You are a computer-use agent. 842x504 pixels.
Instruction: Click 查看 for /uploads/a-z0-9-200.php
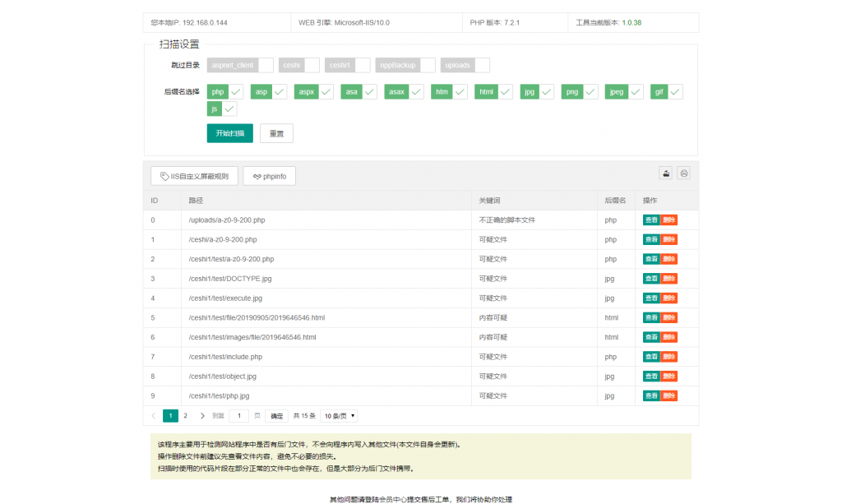650,220
